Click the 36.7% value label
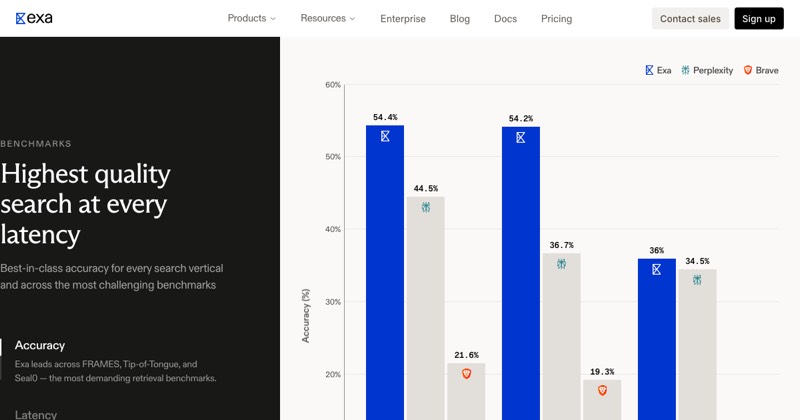This screenshot has height=420, width=800. point(561,245)
